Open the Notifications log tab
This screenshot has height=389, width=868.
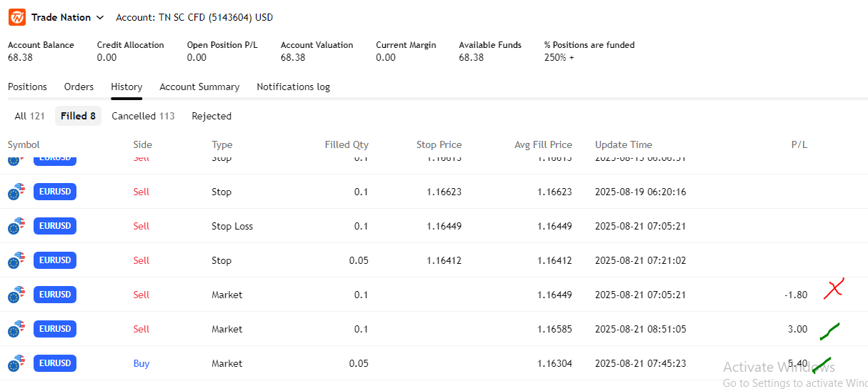pyautogui.click(x=293, y=87)
